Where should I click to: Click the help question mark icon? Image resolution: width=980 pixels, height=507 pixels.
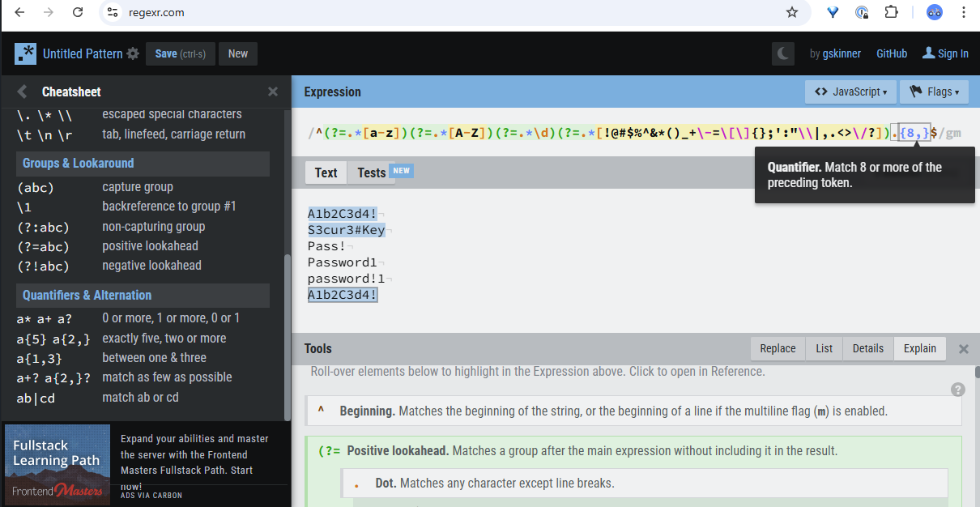point(958,390)
